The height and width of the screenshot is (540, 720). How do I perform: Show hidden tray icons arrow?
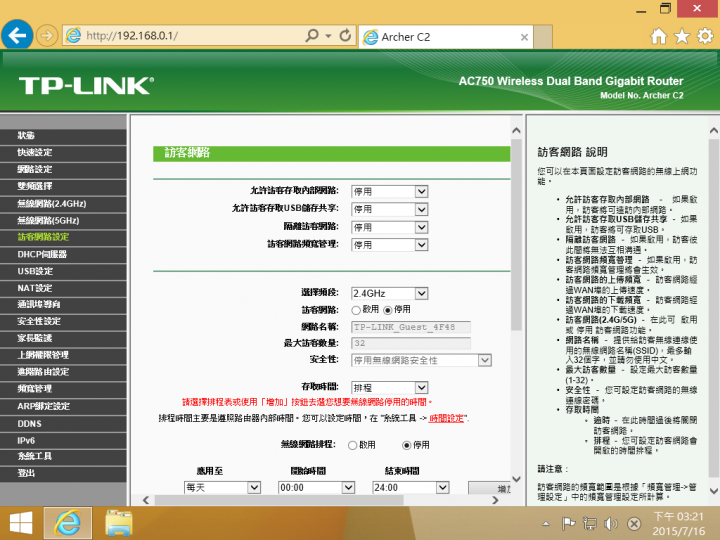pyautogui.click(x=546, y=523)
